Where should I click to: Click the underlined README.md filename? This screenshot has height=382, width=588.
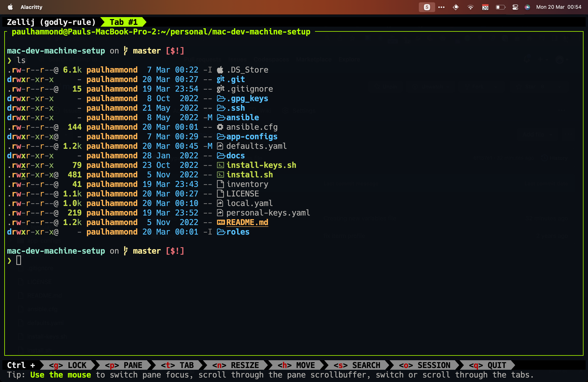[x=247, y=222]
